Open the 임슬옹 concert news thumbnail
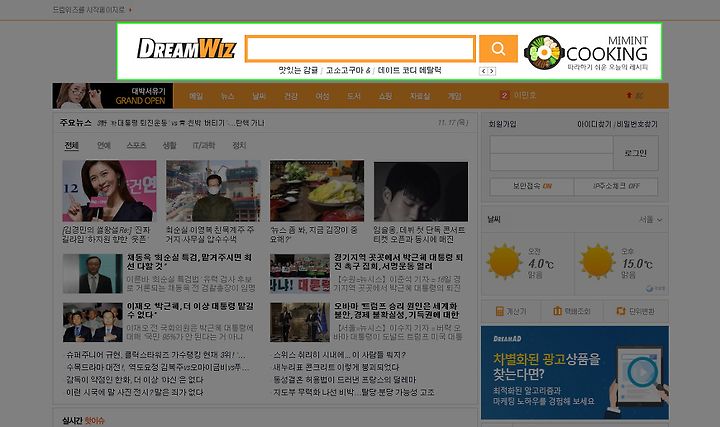720x427 pixels. (421, 191)
